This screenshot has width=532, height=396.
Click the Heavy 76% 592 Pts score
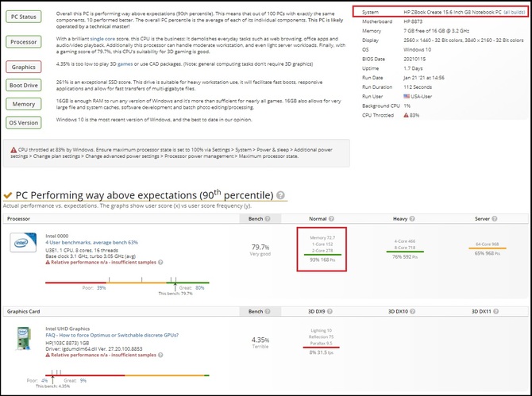[405, 257]
